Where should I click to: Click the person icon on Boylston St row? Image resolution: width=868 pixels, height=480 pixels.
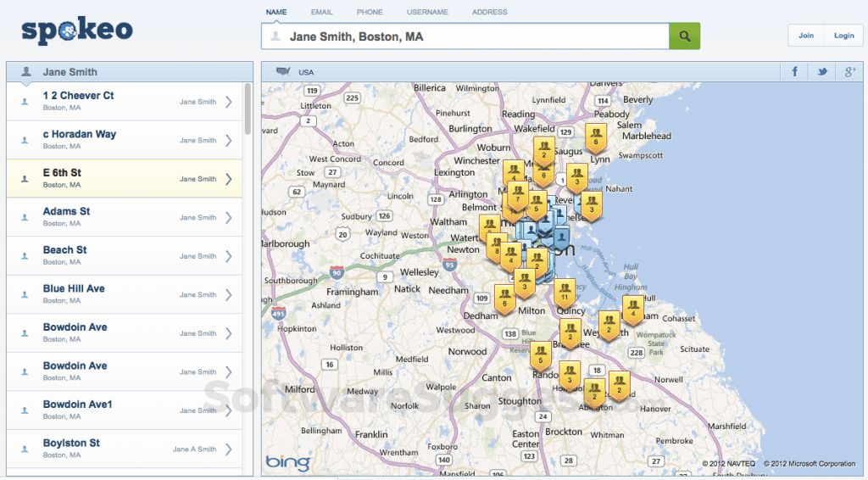click(25, 449)
